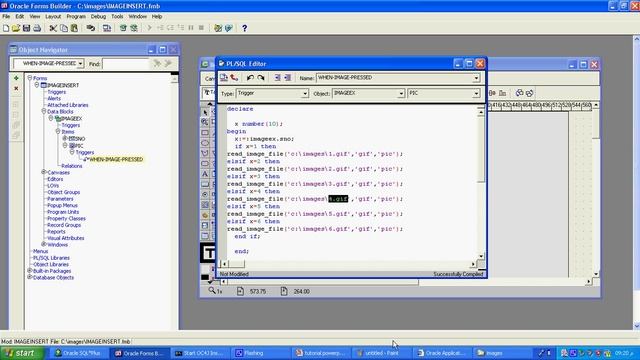Select the Record Groups tree item

[64, 225]
